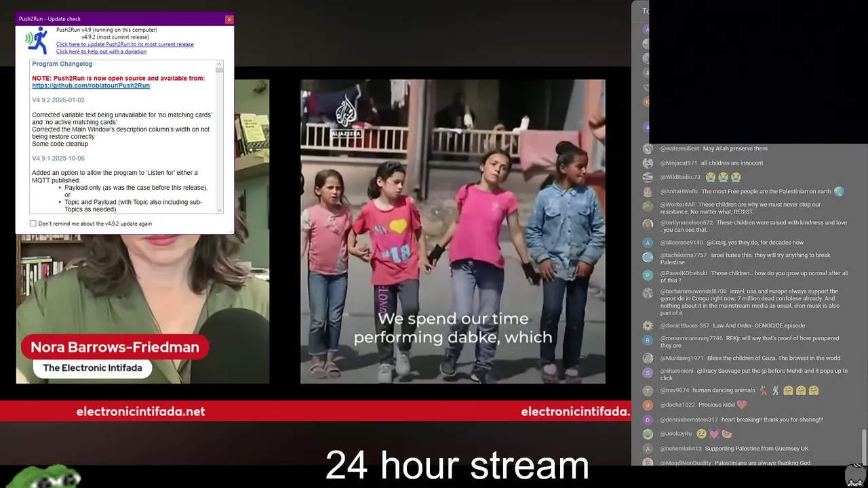Click the username @alicerose9140 in chat

[682, 243]
